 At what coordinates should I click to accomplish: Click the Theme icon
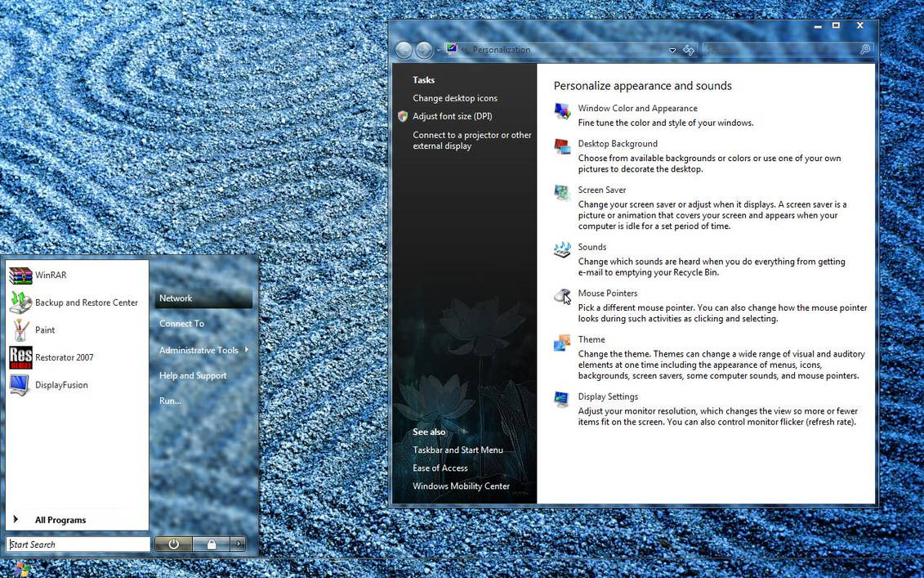562,342
